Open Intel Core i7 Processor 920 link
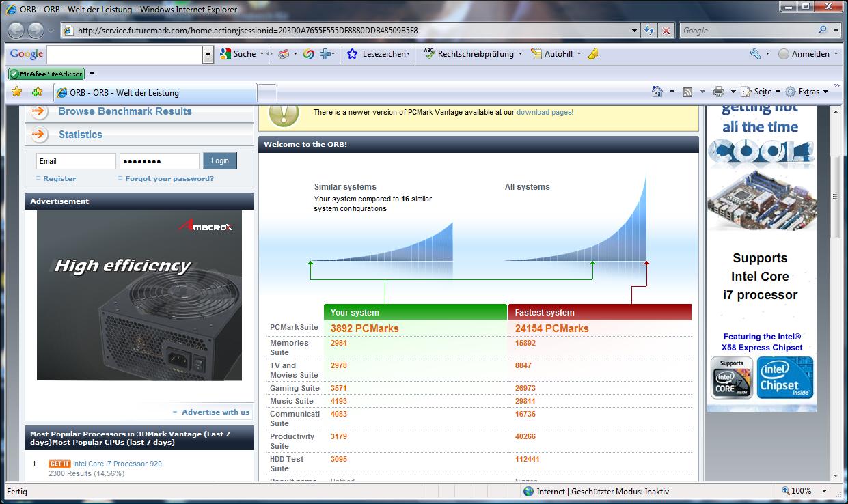This screenshot has height=504, width=848. pos(118,464)
